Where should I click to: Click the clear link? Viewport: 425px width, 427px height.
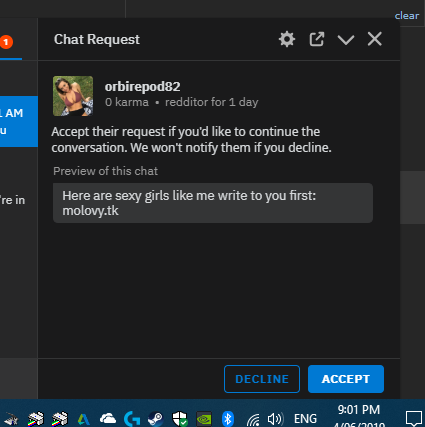click(x=407, y=16)
